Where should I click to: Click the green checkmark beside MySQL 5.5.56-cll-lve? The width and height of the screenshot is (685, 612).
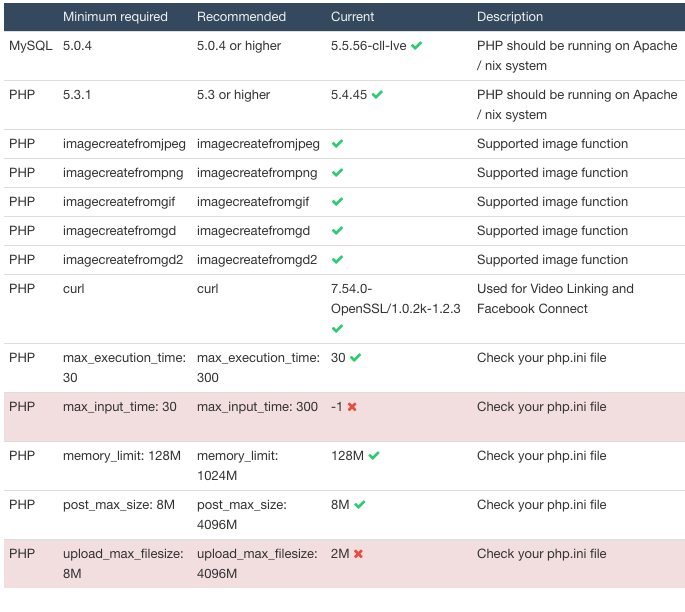tap(416, 45)
